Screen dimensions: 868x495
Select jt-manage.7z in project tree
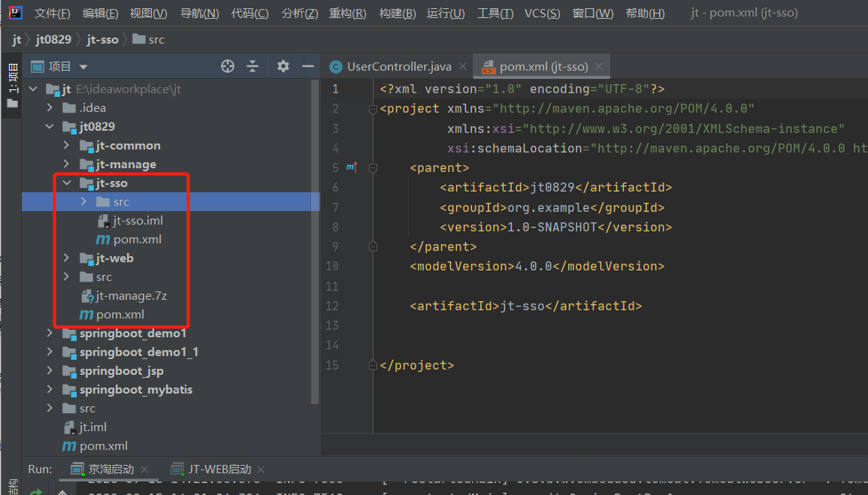point(132,296)
